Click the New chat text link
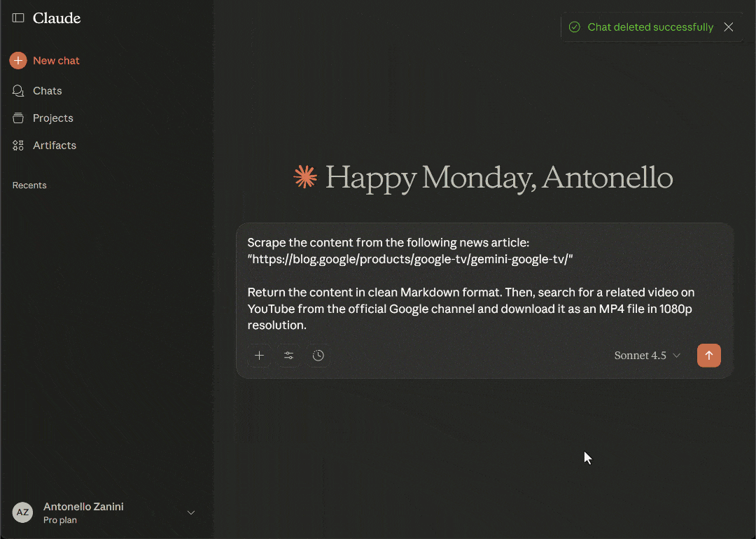756x539 pixels. pyautogui.click(x=56, y=61)
